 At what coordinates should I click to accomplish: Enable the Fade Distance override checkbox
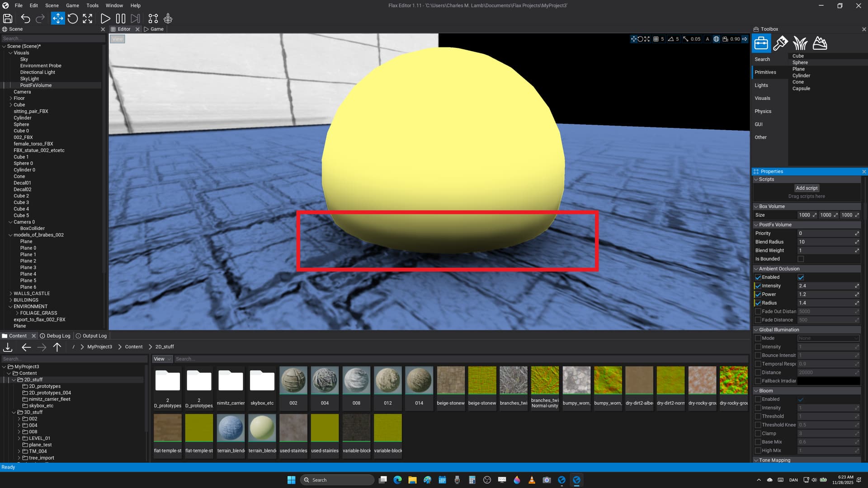pos(758,320)
